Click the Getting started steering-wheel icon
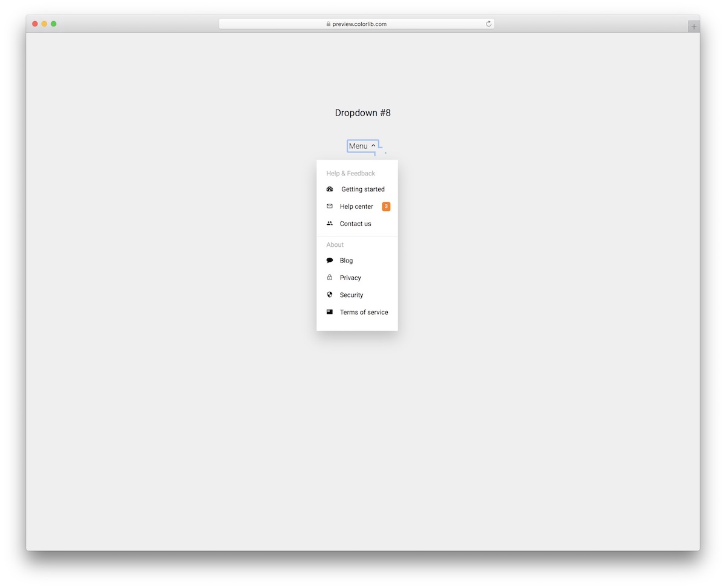This screenshot has width=726, height=588. click(x=329, y=189)
